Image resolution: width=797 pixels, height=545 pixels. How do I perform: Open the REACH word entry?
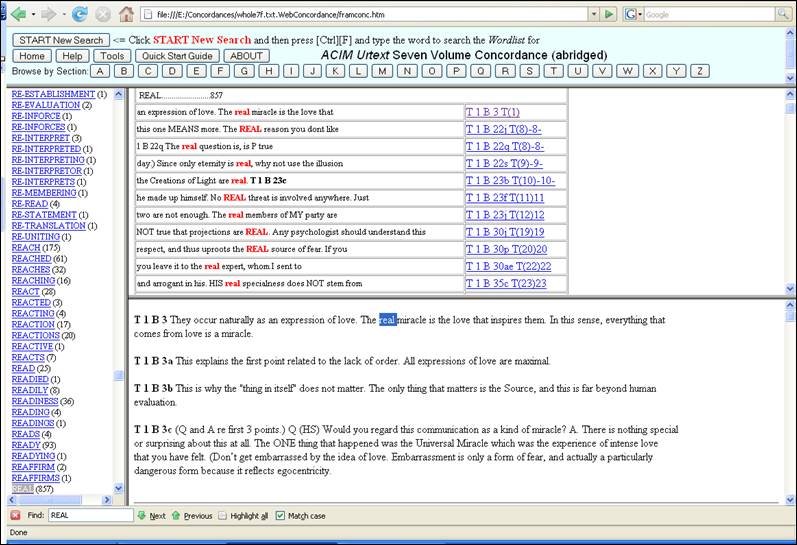pos(26,248)
